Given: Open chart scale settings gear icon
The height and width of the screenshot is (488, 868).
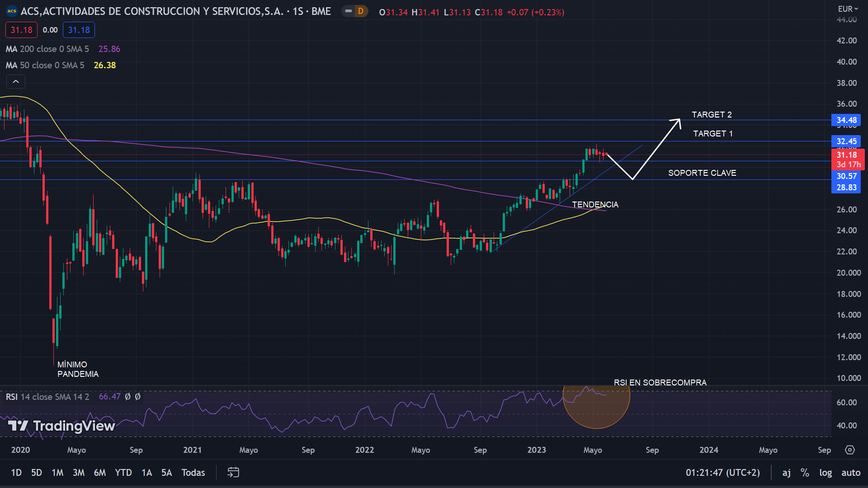Looking at the screenshot, I should coord(850,450).
